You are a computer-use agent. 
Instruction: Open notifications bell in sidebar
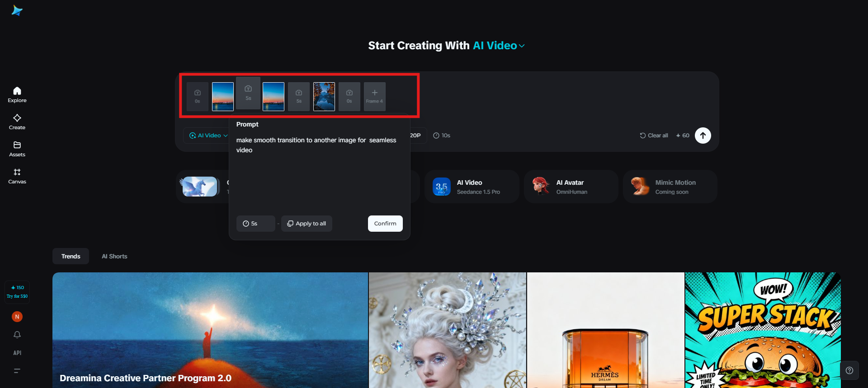(17, 335)
